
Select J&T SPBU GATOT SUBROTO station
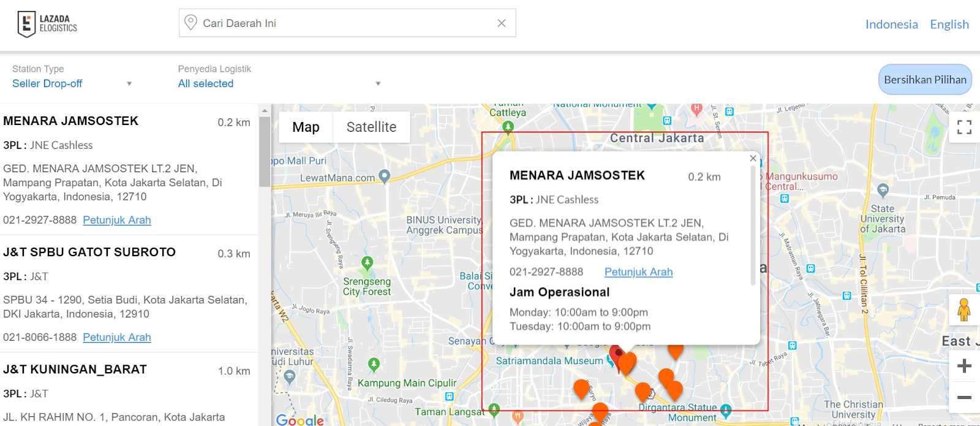(89, 252)
